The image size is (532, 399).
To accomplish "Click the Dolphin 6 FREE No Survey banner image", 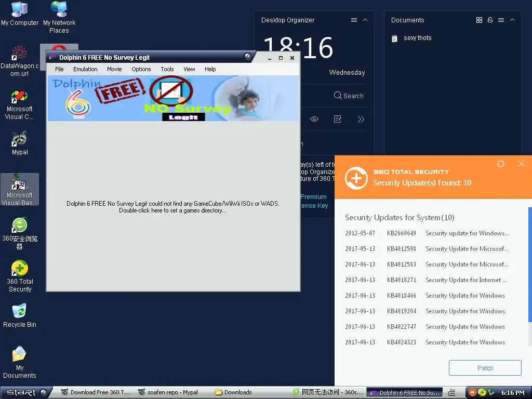I will pos(173,98).
